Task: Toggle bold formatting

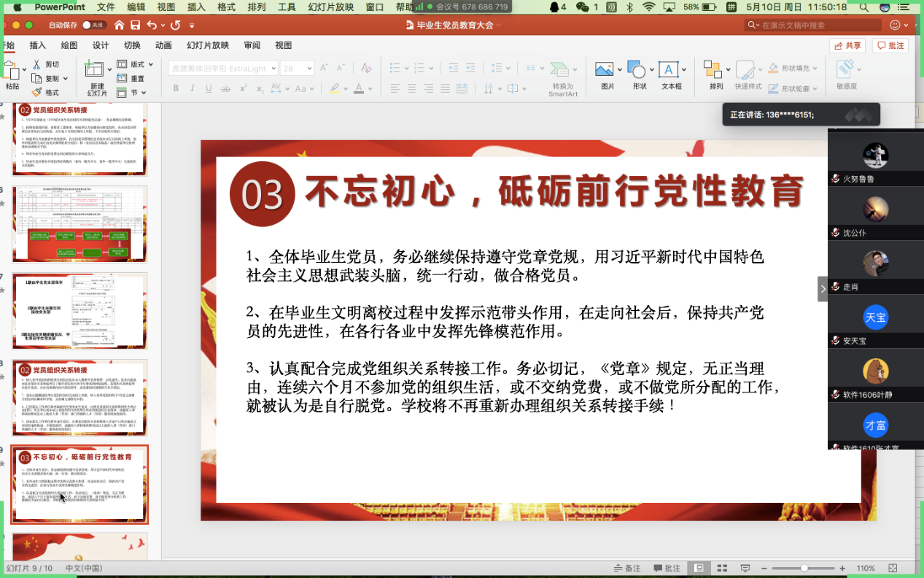Action: 175,87
